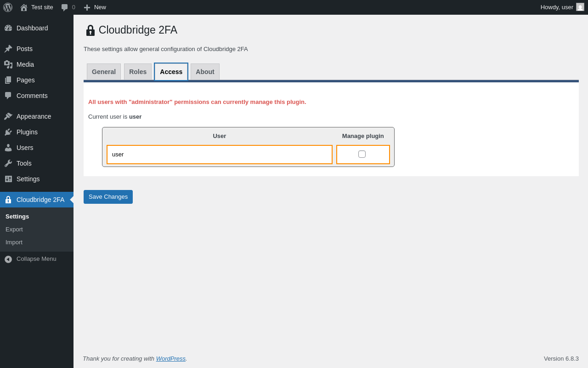
Task: Follow the WordPress footer link
Action: [x=171, y=358]
